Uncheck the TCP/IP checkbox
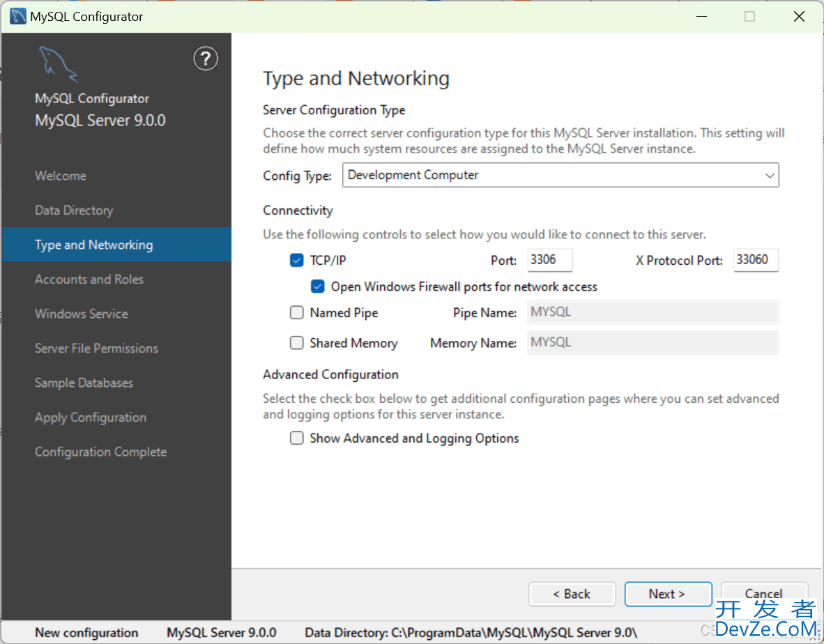 point(296,260)
